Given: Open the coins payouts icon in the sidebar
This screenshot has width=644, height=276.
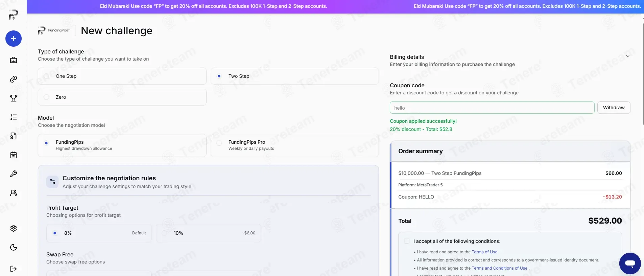Looking at the screenshot, I should pyautogui.click(x=14, y=79).
